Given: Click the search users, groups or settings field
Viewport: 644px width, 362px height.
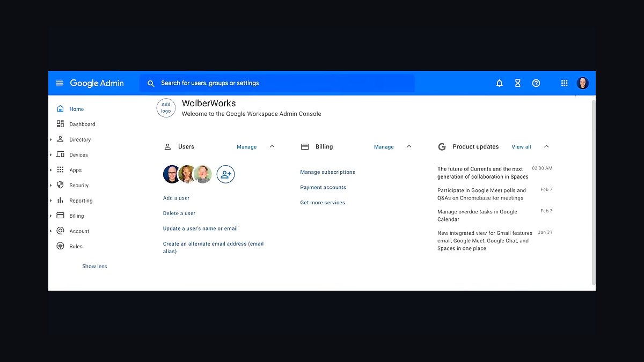Looking at the screenshot, I should click(x=277, y=83).
